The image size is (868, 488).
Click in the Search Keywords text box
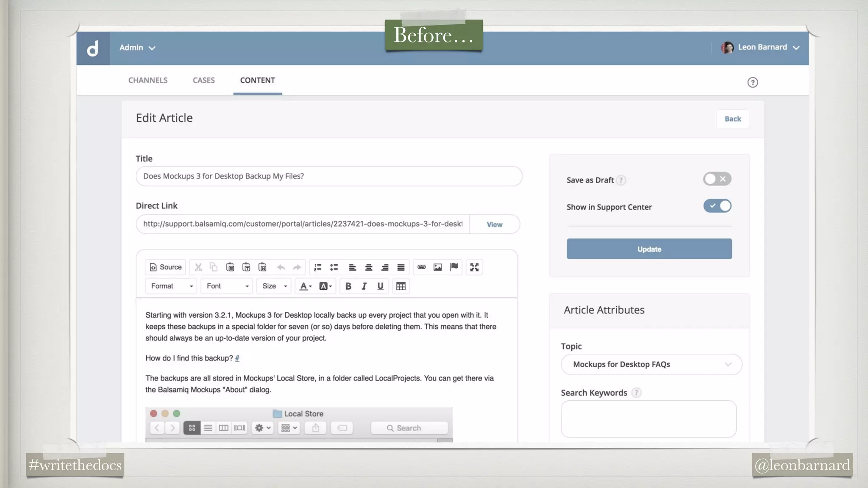click(x=648, y=419)
